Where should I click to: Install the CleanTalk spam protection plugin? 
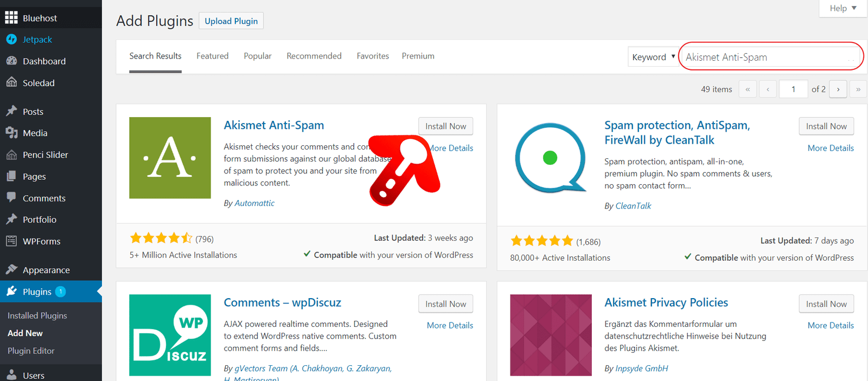pyautogui.click(x=826, y=126)
